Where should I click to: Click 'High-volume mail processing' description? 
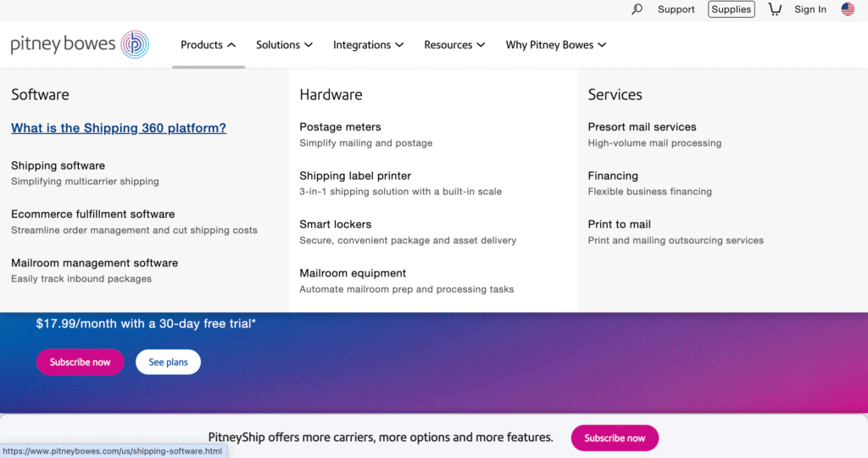(x=655, y=142)
